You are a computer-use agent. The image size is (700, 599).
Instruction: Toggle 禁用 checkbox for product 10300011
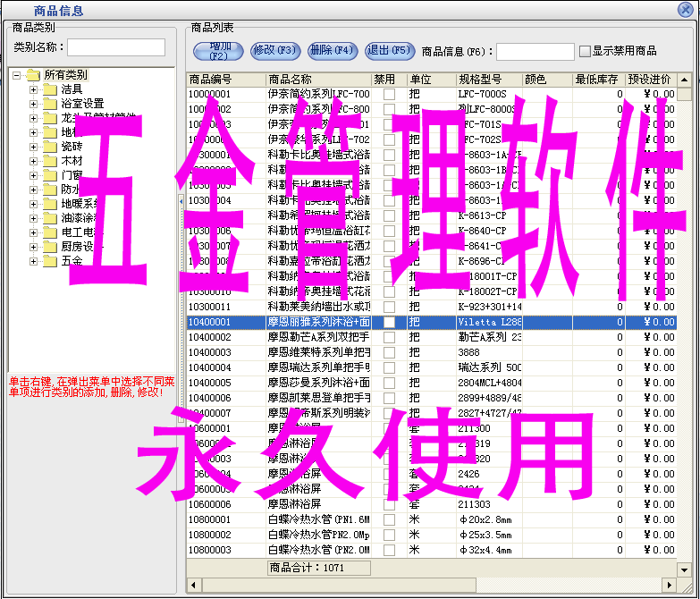coord(389,307)
